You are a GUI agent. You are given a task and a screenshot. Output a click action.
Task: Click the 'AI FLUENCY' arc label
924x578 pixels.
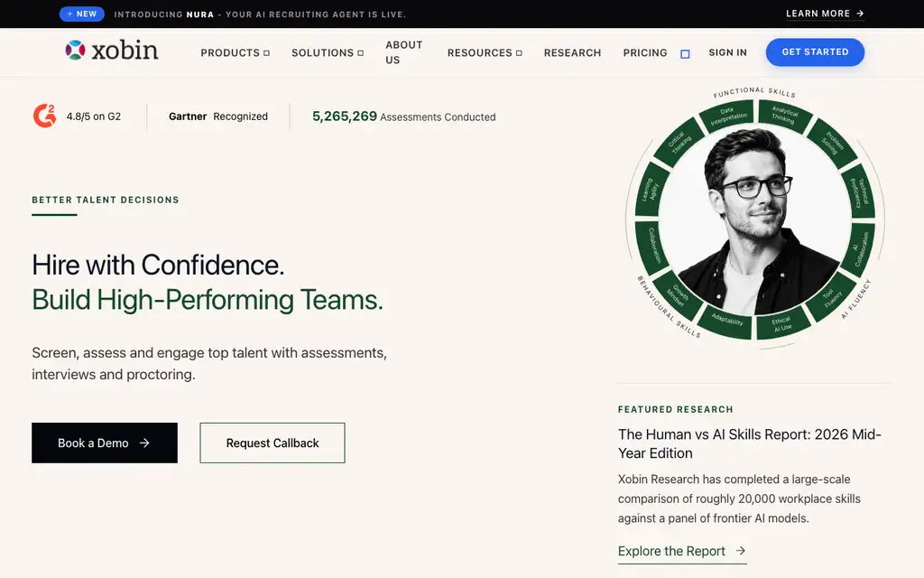855,299
